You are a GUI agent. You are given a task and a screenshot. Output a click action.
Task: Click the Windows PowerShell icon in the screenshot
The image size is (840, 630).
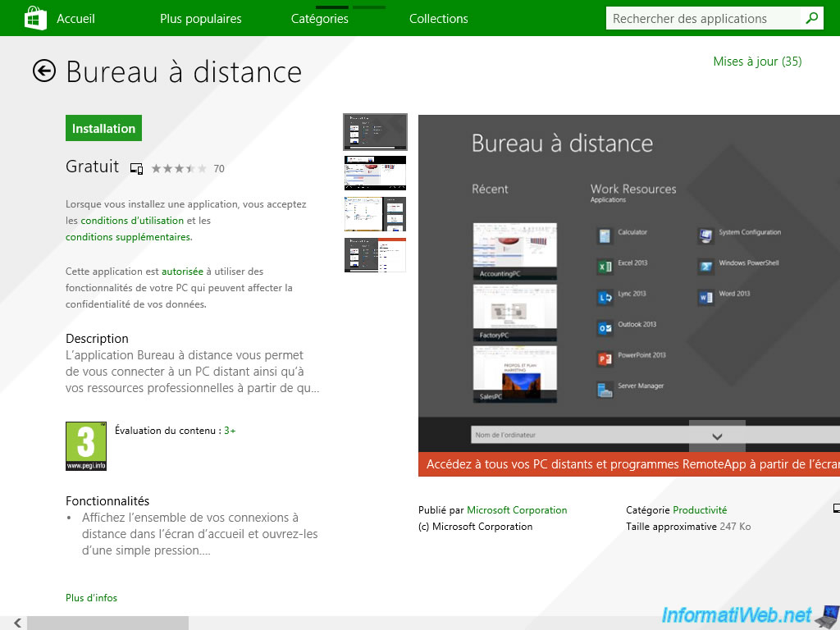[x=705, y=267]
